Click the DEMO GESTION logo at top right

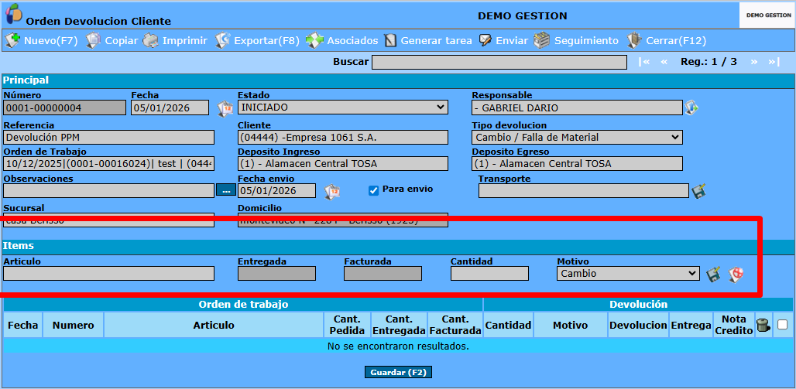point(767,15)
